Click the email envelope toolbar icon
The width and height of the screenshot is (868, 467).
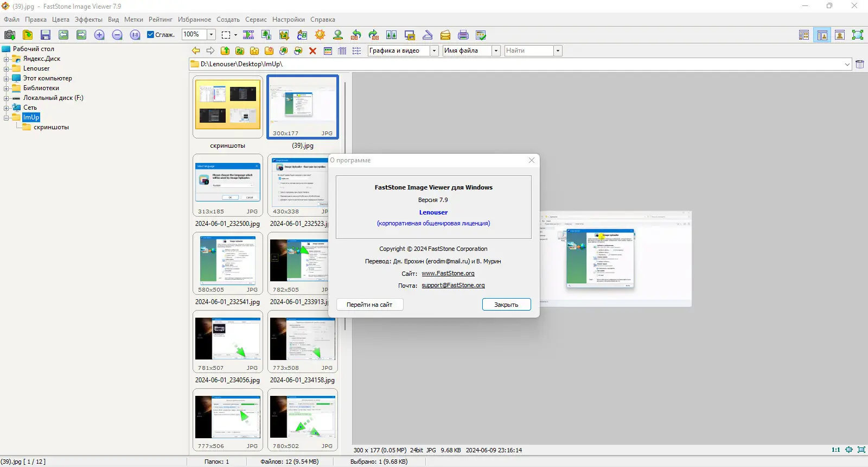[445, 35]
